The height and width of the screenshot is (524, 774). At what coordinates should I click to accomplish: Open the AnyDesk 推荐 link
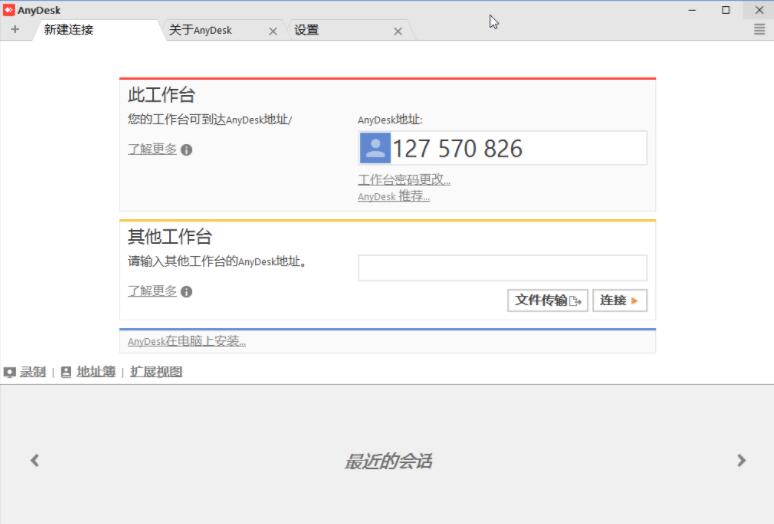pos(393,196)
